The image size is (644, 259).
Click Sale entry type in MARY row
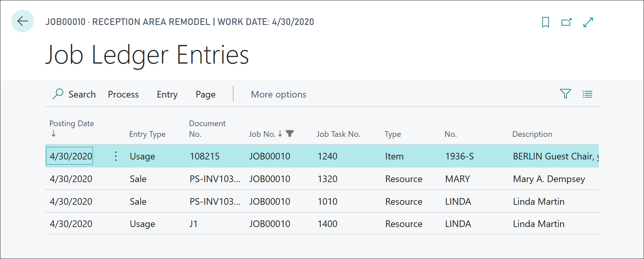click(138, 179)
